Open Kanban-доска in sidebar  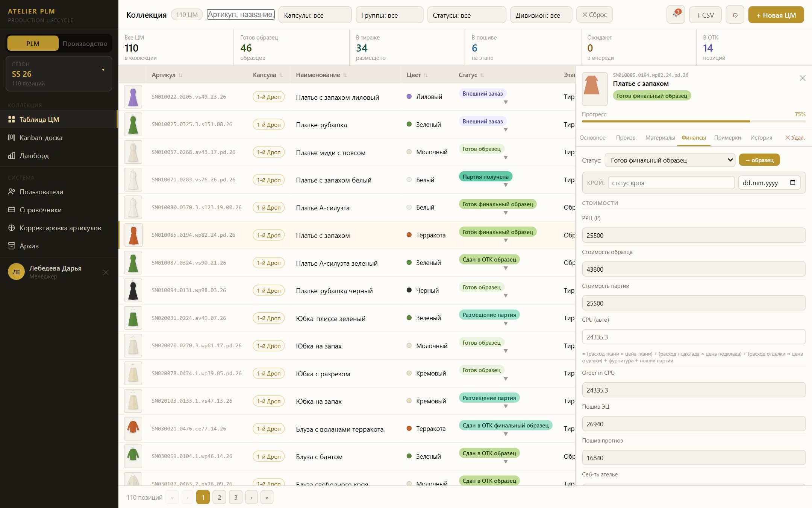coord(59,138)
